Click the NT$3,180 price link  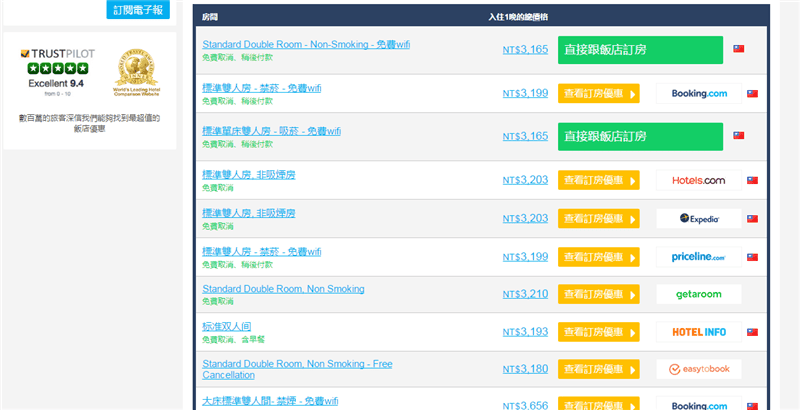525,369
